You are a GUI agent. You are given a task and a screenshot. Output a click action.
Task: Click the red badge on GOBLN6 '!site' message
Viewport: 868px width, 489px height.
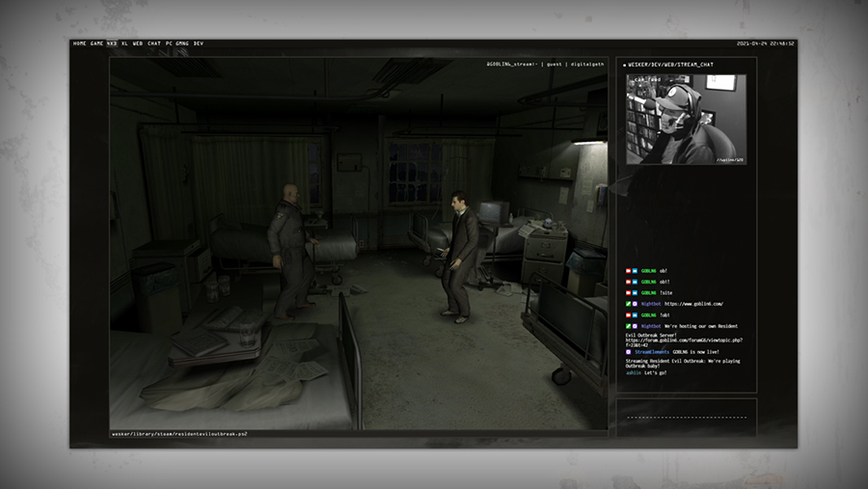[628, 293]
